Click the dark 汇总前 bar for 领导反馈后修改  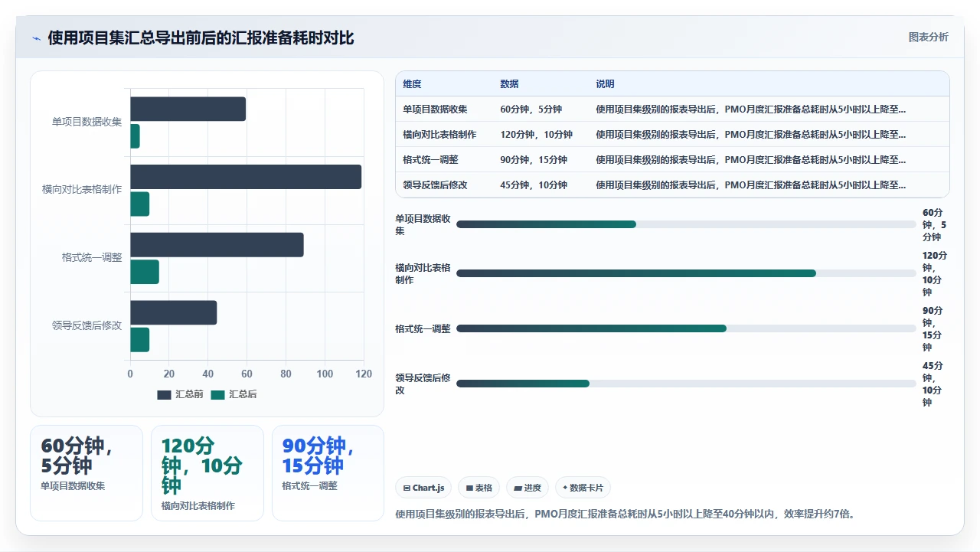tap(173, 312)
